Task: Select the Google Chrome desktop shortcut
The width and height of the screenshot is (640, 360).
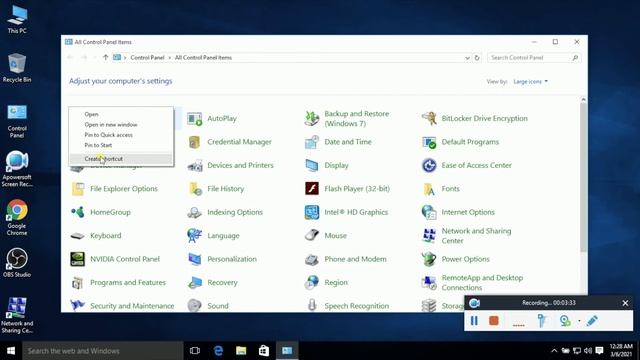Action: [x=17, y=218]
